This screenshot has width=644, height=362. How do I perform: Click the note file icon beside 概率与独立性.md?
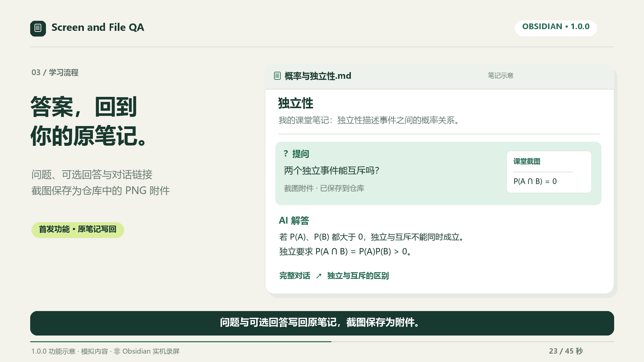(x=277, y=76)
